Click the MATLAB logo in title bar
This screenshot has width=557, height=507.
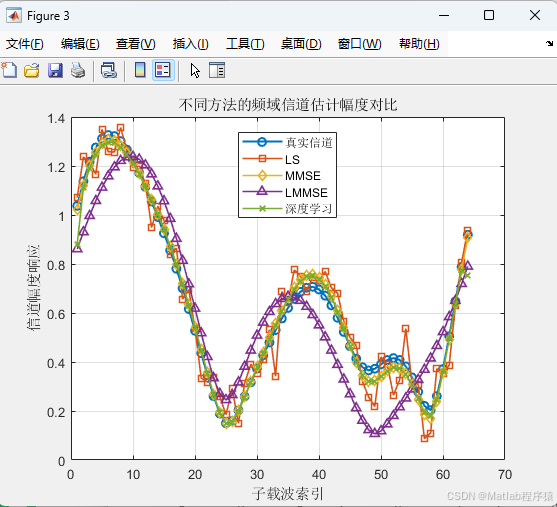click(14, 15)
